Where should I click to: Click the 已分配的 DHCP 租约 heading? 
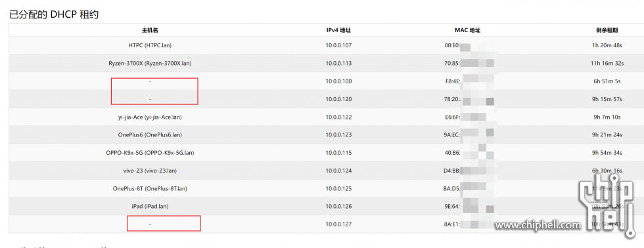pos(54,14)
